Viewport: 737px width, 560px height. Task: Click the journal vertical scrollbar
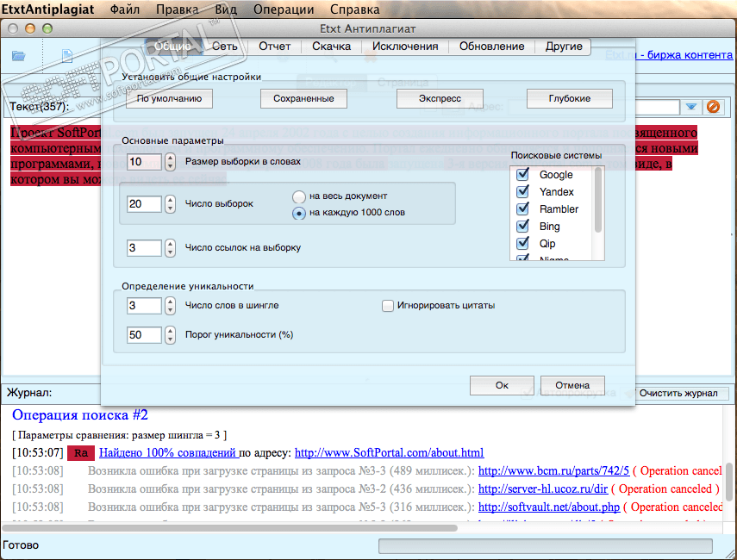pyautogui.click(x=730, y=482)
